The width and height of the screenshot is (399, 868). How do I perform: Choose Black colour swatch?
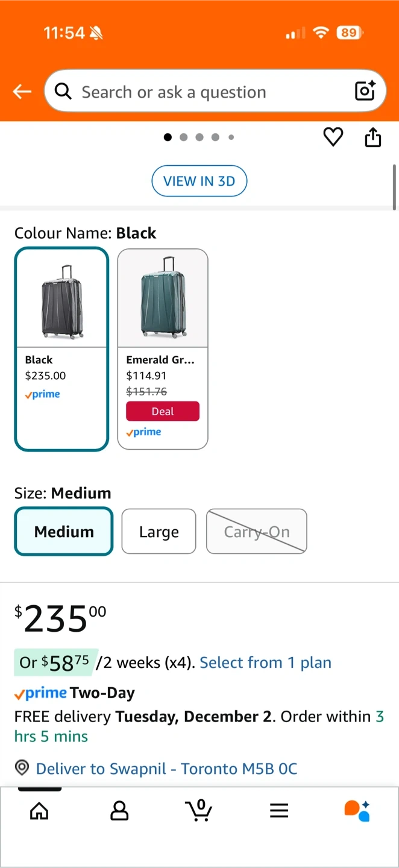(x=61, y=349)
